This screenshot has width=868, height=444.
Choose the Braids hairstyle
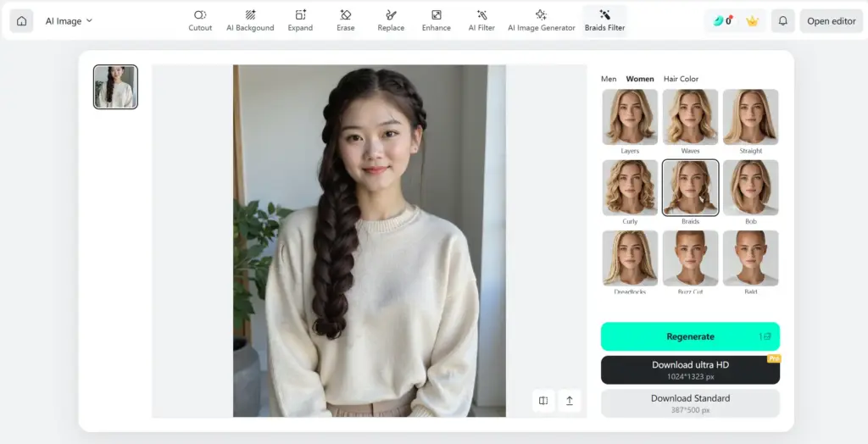point(690,187)
